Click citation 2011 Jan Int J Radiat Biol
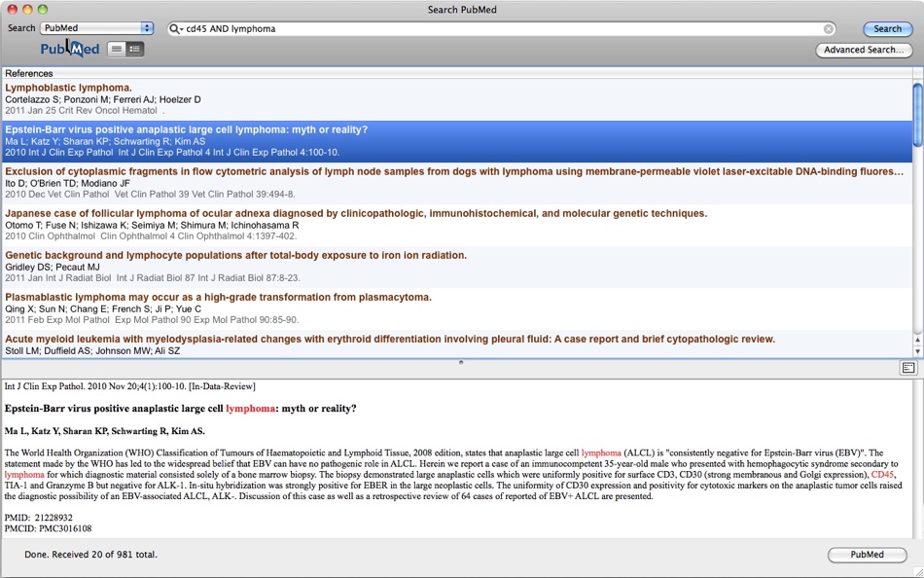This screenshot has width=924, height=578. (x=153, y=278)
